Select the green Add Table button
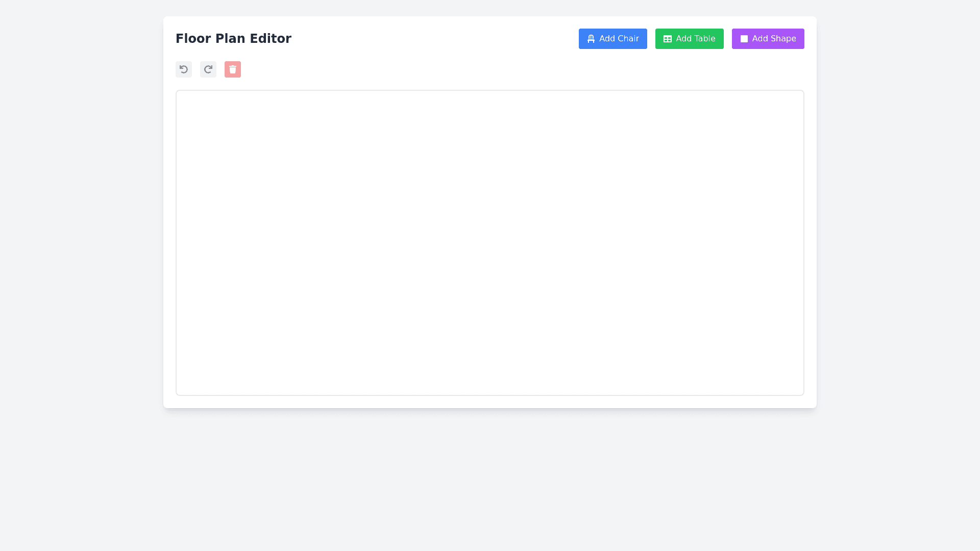Image resolution: width=980 pixels, height=551 pixels. pyautogui.click(x=689, y=39)
